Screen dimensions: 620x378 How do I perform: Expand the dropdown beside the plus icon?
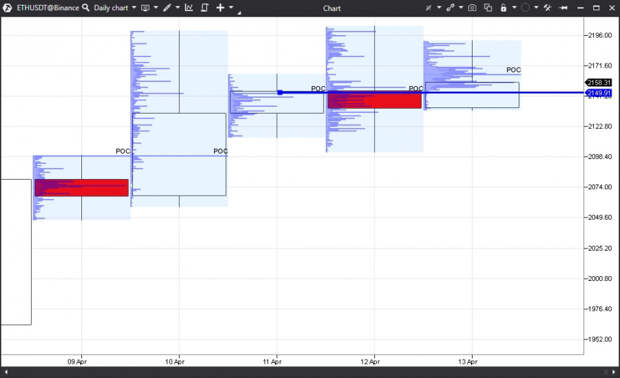coord(231,8)
